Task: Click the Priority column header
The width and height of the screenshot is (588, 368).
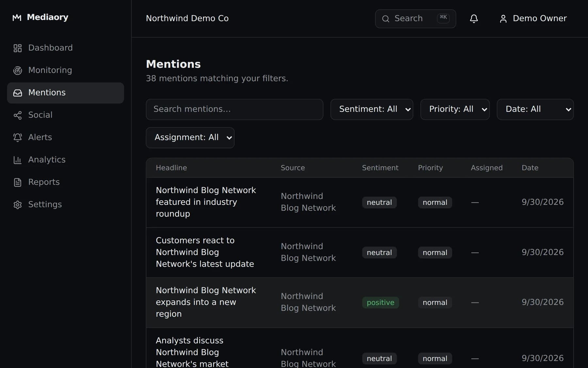Action: [x=431, y=168]
